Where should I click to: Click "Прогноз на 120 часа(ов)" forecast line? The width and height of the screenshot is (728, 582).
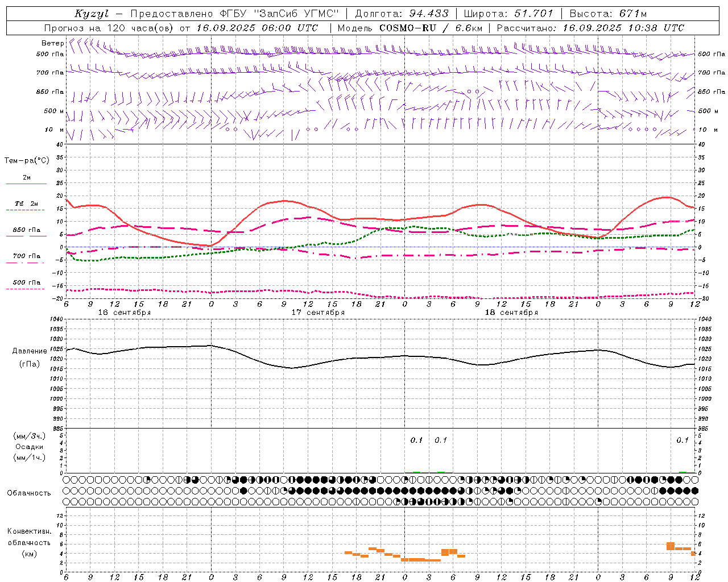tap(110, 28)
